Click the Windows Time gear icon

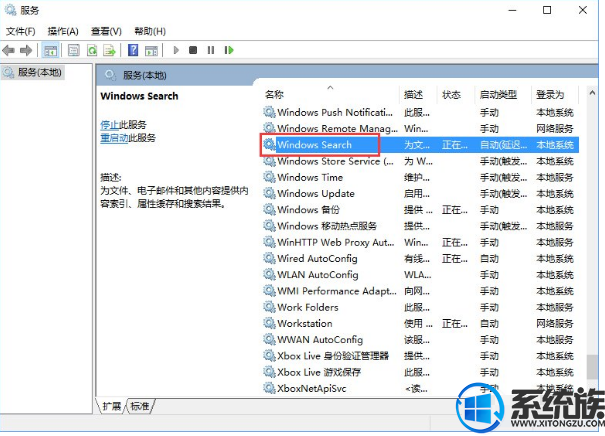[x=269, y=177]
